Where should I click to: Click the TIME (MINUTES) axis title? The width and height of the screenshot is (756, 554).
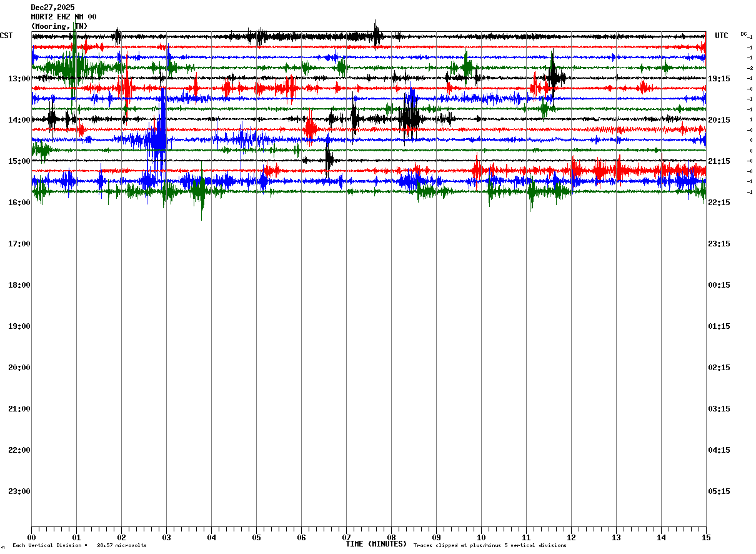pos(376,544)
